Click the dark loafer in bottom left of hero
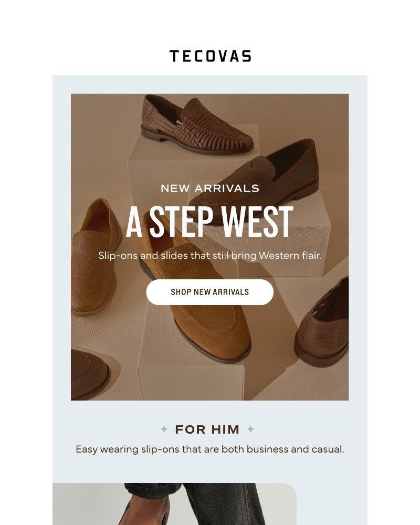Image resolution: width=420 pixels, height=525 pixels. pyautogui.click(x=89, y=373)
